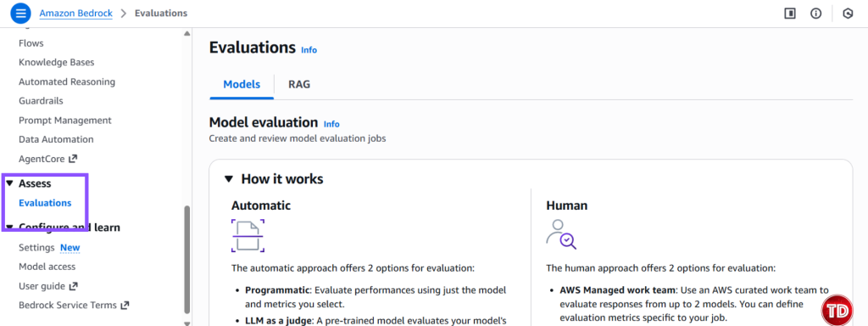
Task: Open the User guide link
Action: [42, 287]
